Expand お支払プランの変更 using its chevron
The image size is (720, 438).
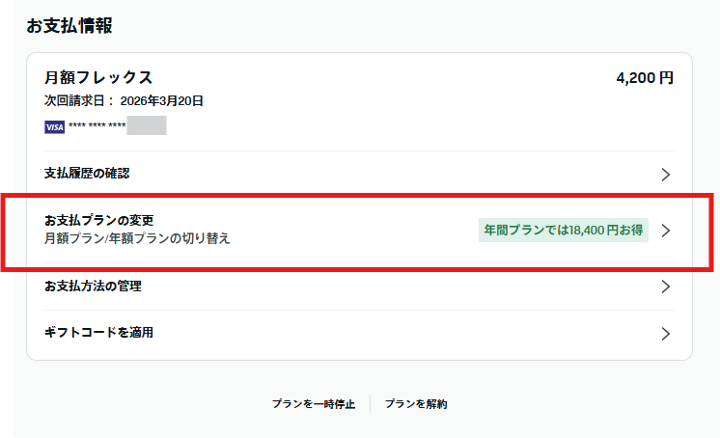tap(666, 231)
